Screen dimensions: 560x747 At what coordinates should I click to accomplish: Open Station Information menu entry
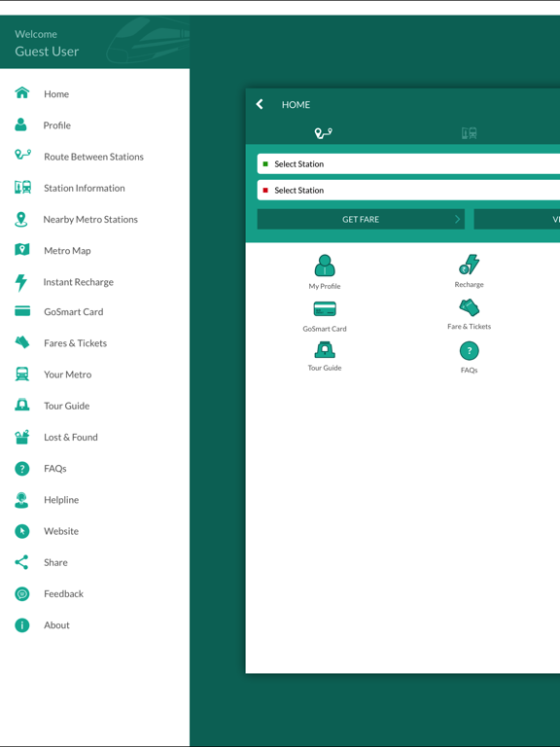point(85,188)
